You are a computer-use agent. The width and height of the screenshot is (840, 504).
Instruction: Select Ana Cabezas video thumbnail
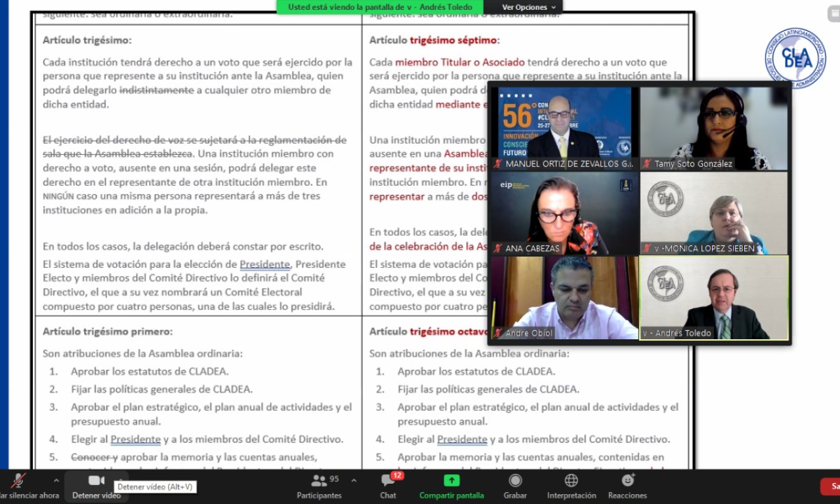(x=564, y=213)
